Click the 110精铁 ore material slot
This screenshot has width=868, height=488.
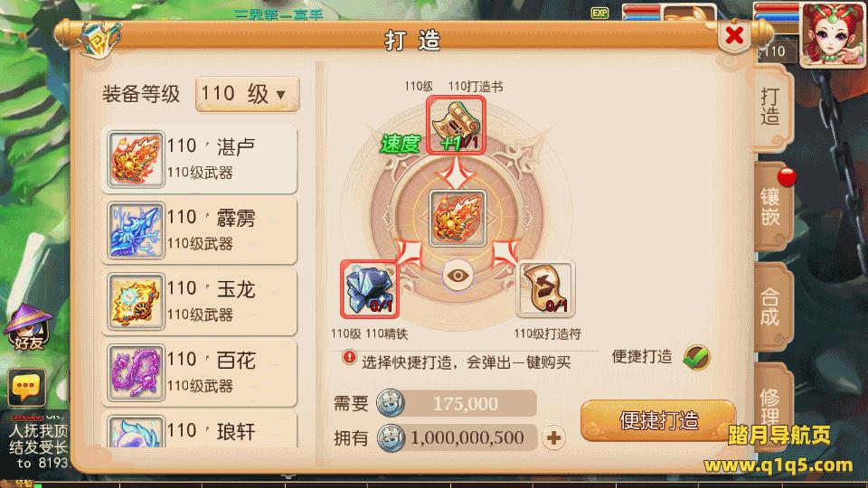pyautogui.click(x=369, y=289)
